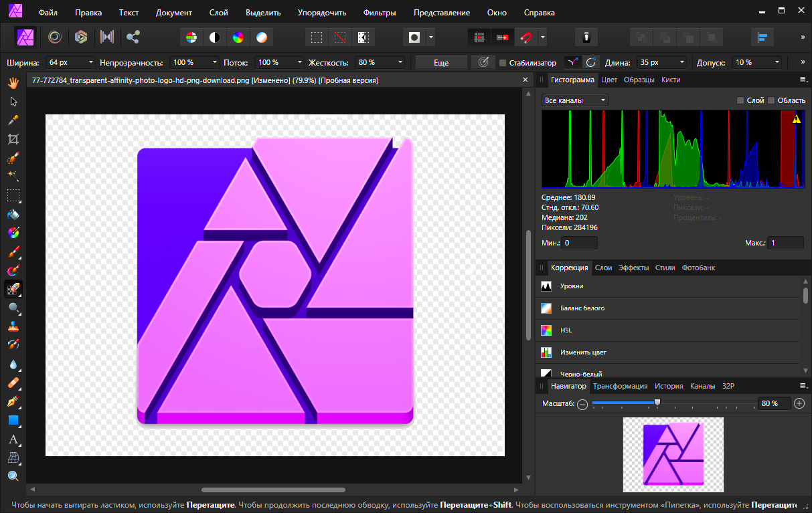This screenshot has width=812, height=513.
Task: Choose the Healing Brush bandage tool
Action: pyautogui.click(x=13, y=383)
